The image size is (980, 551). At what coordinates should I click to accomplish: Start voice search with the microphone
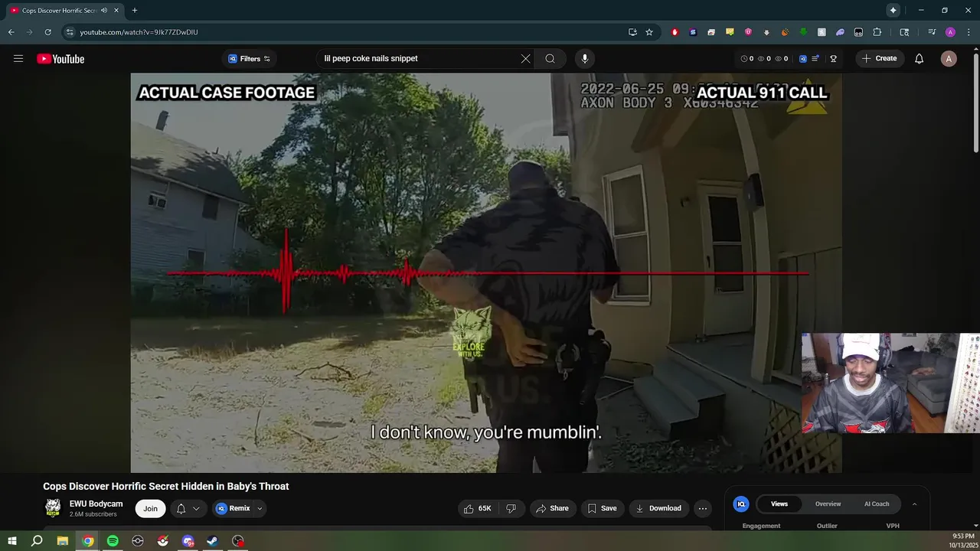click(x=585, y=59)
